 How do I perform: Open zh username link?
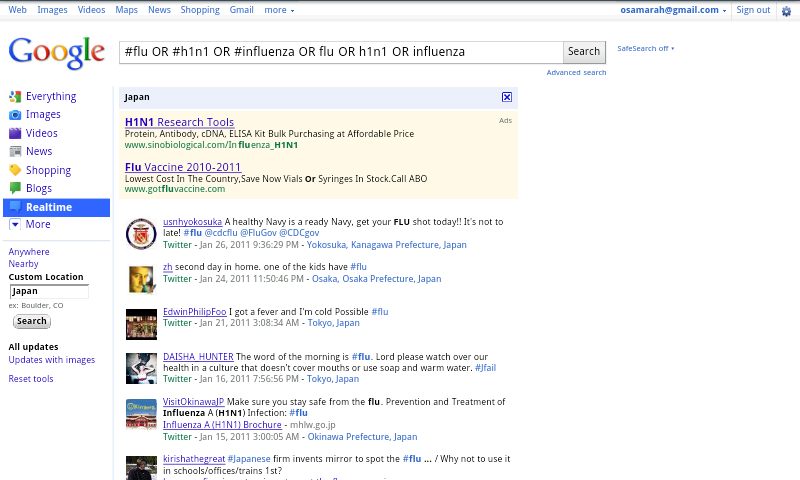(x=167, y=267)
